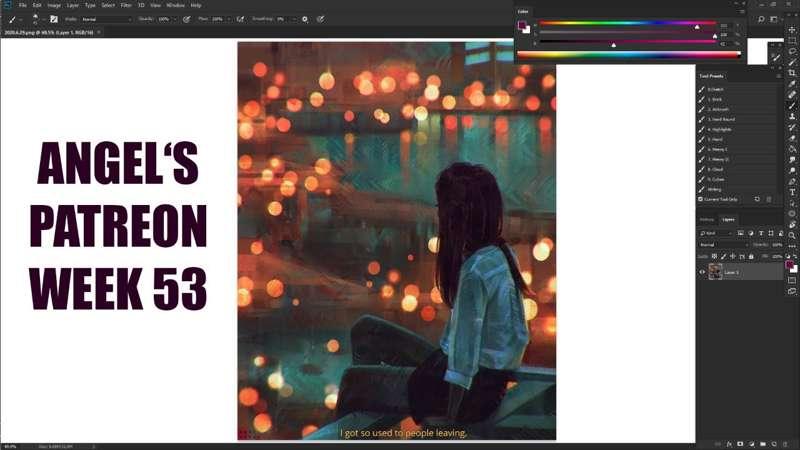
Task: Click foreground color swatch in Color panel
Action: pos(522,25)
